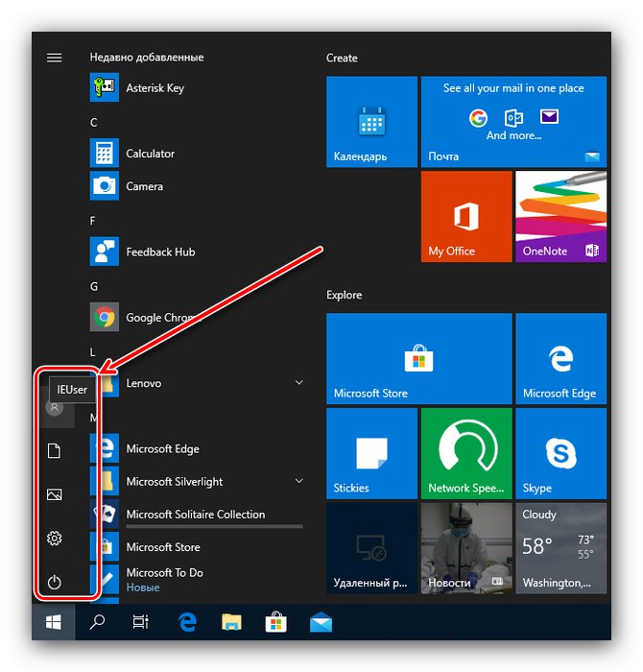Open the Microsoft Store tile
Screen dimensions: 643x672
(419, 359)
